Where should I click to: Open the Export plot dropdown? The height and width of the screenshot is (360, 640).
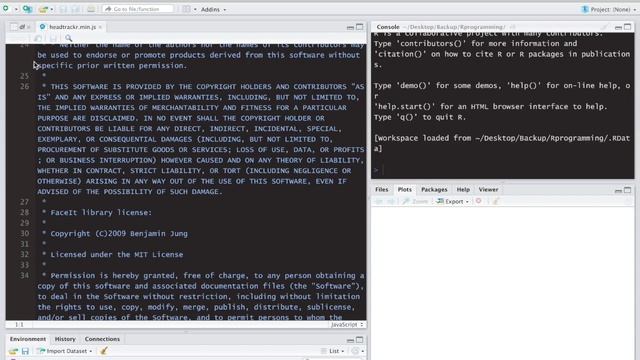pyautogui.click(x=452, y=201)
